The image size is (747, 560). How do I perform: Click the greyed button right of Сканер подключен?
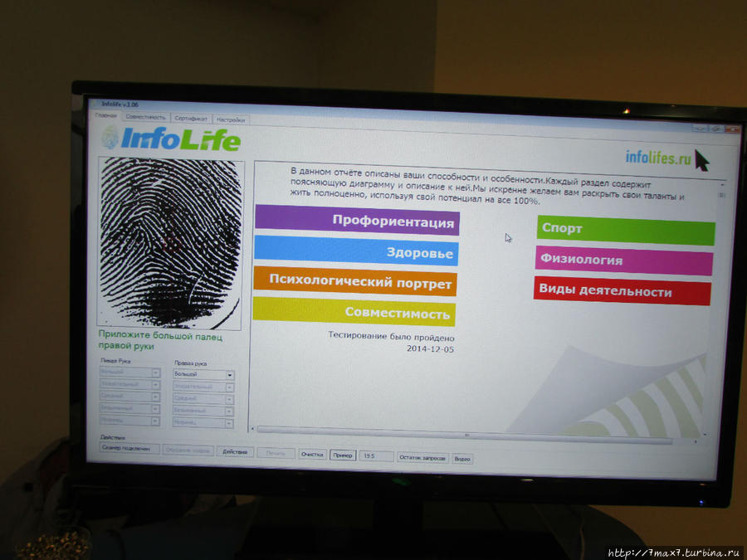188,450
